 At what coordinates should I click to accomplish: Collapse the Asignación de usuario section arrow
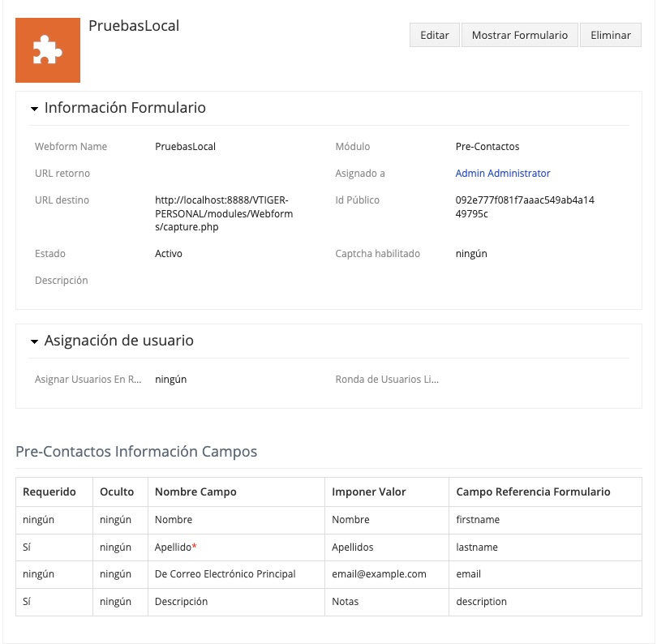point(35,341)
